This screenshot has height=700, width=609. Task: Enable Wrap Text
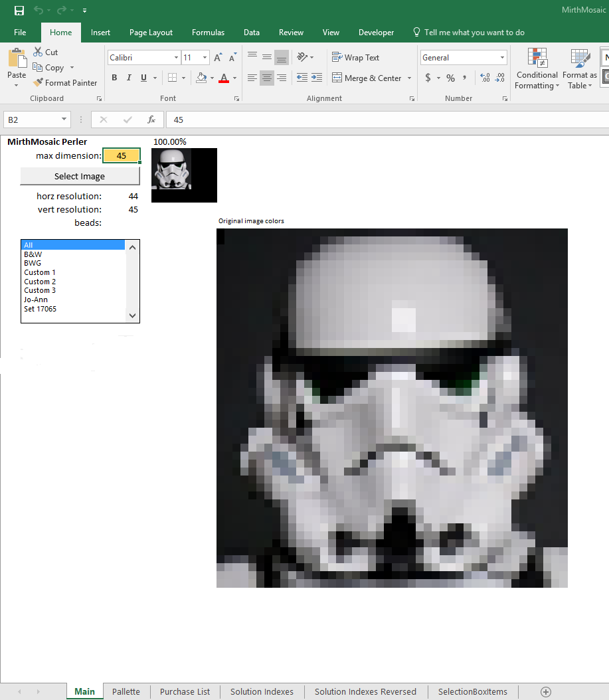355,57
